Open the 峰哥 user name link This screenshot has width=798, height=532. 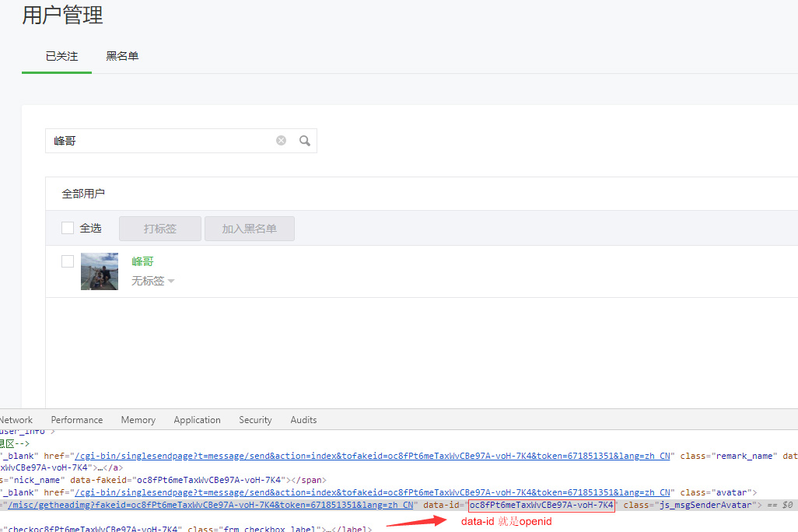(x=142, y=261)
